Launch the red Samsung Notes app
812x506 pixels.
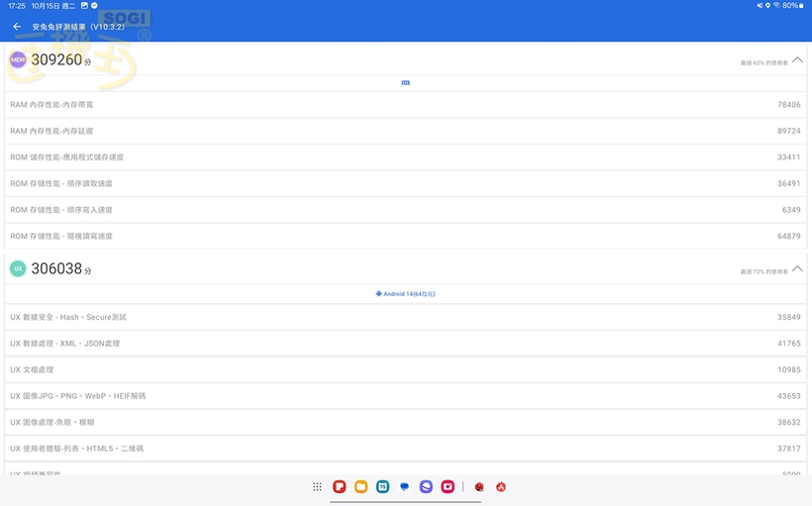pos(340,487)
